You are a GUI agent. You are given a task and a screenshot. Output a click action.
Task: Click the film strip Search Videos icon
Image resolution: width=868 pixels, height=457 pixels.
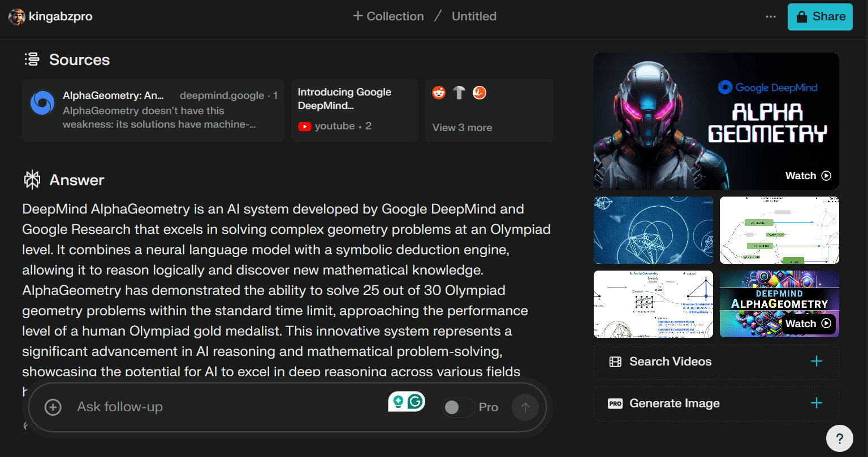(x=615, y=362)
